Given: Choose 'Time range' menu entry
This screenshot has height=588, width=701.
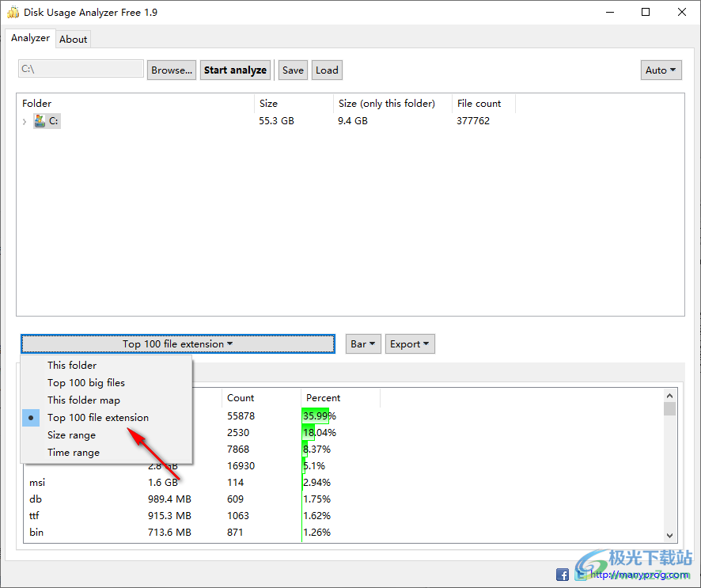Looking at the screenshot, I should click(x=107, y=453).
